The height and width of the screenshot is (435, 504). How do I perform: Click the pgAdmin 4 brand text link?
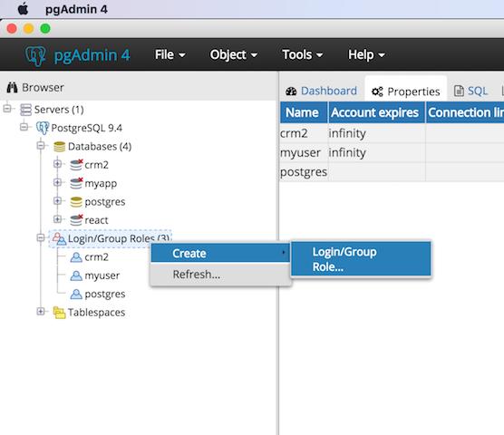(92, 55)
